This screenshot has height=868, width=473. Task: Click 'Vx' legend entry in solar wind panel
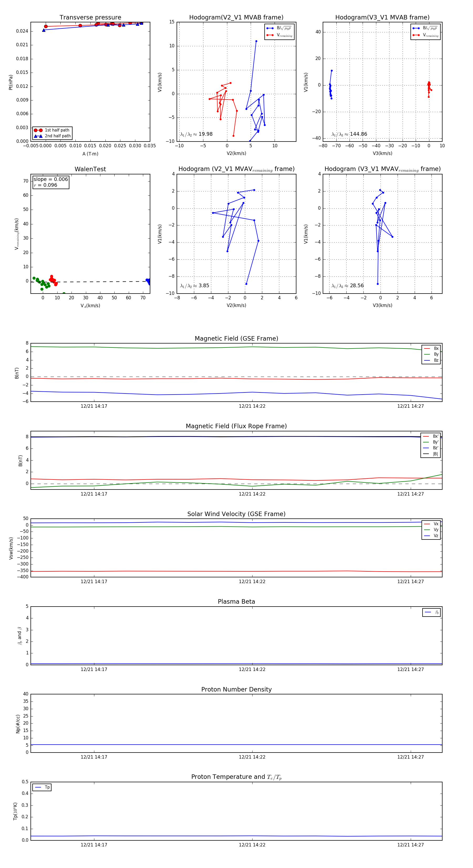pos(431,524)
